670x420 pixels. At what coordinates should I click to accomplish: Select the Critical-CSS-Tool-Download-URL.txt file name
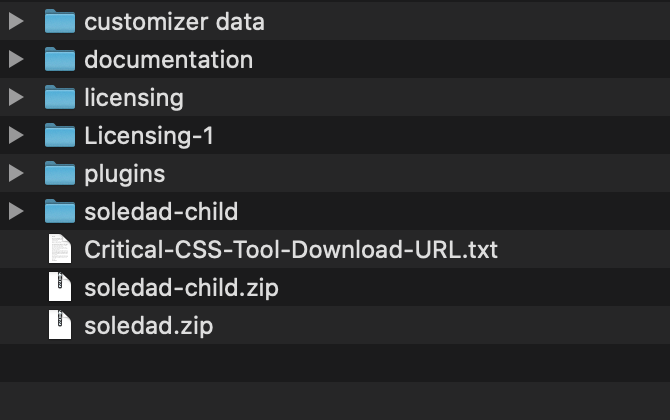click(291, 250)
